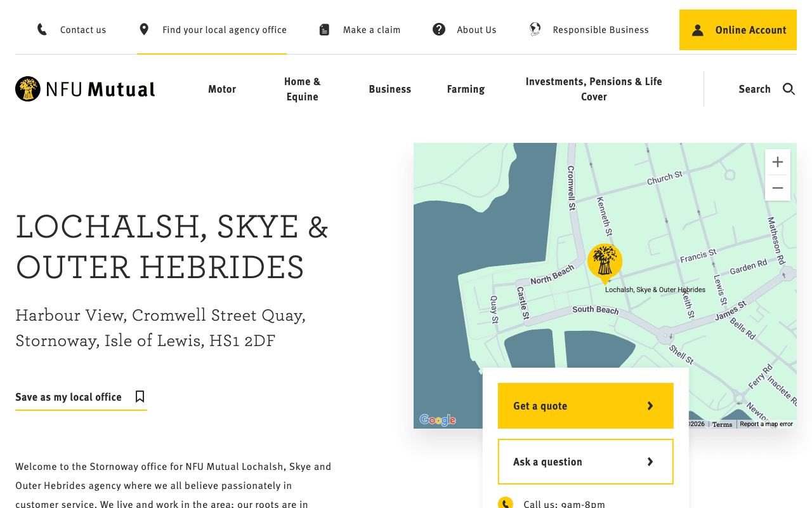The image size is (812, 508).
Task: Open the Farming menu
Action: 466,89
